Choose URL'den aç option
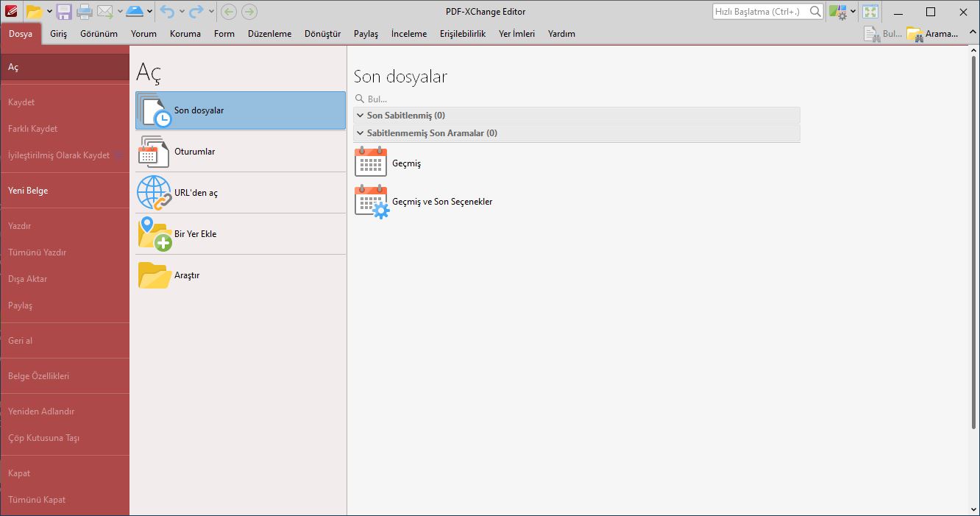The width and height of the screenshot is (980, 516). click(x=241, y=193)
